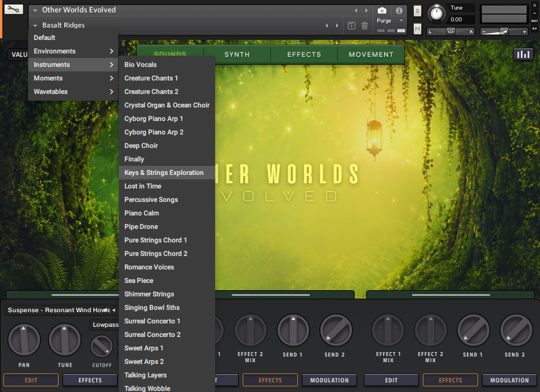Select previous snapshot arrow beside Basalt Ridges

click(327, 25)
